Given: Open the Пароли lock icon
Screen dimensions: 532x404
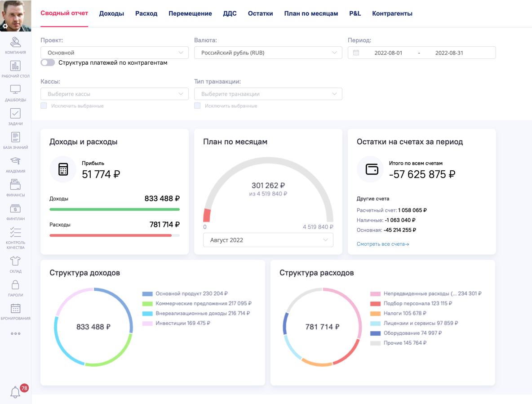Looking at the screenshot, I should (15, 288).
